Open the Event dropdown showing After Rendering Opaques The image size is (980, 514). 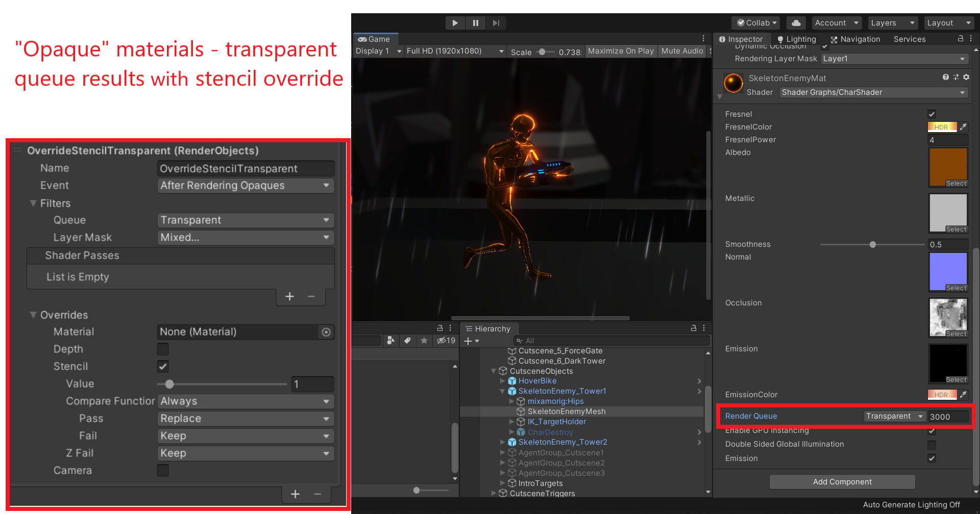click(245, 186)
